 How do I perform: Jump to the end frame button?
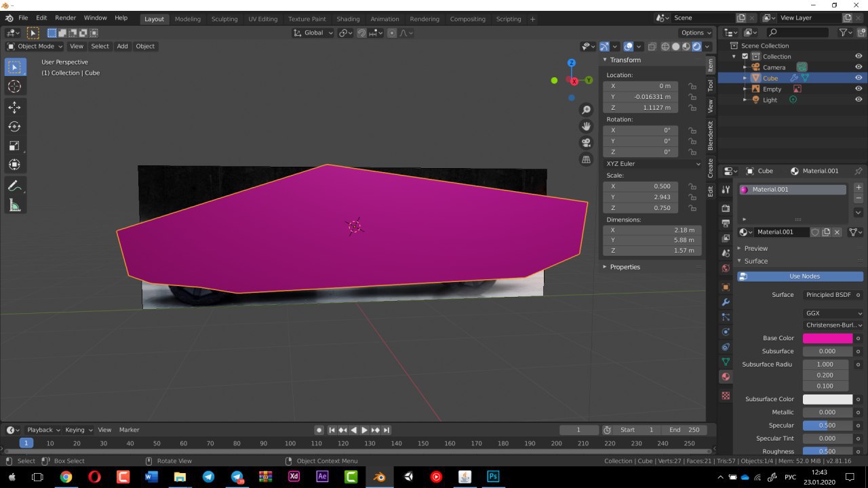coord(387,430)
